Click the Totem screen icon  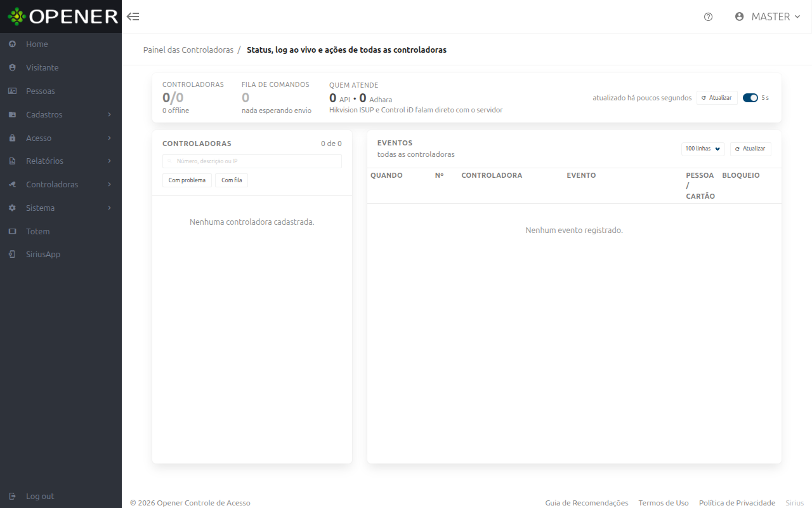[13, 232]
